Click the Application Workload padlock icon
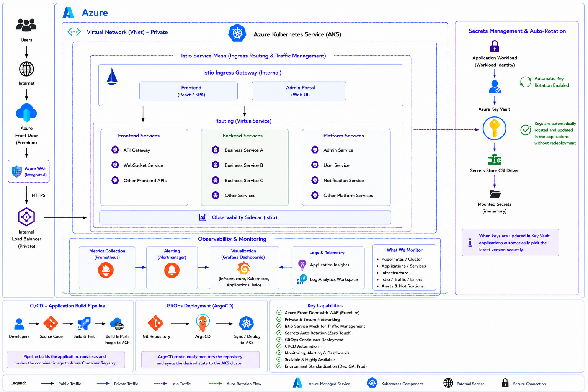 [x=495, y=46]
